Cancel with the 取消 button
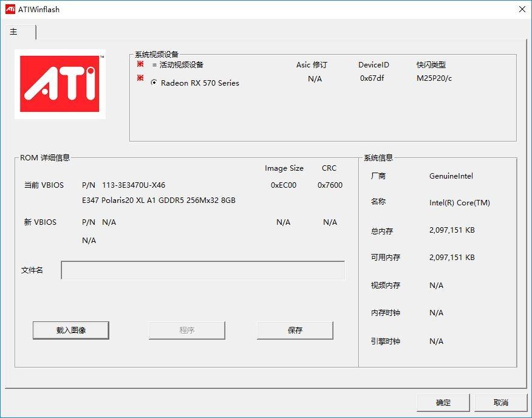 (501, 403)
